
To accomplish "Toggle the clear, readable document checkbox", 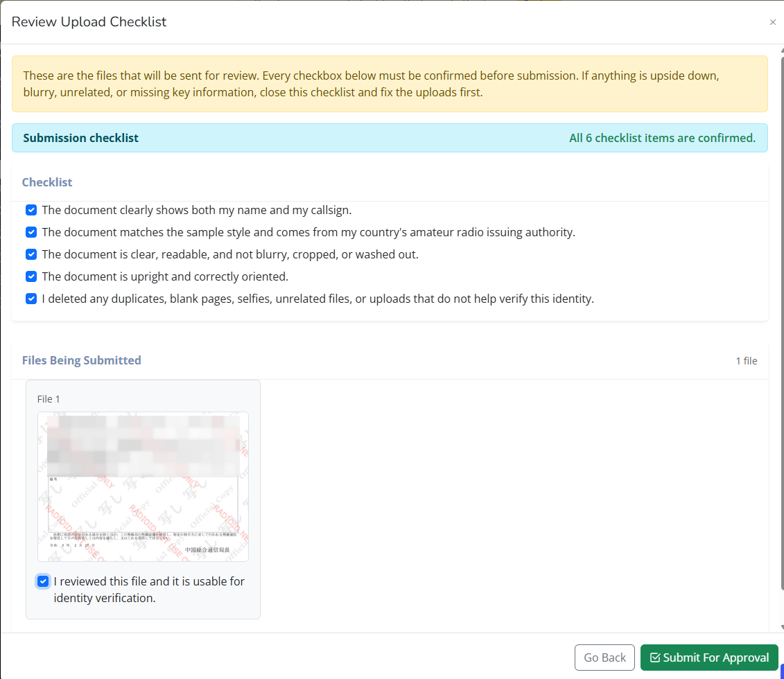I will (31, 254).
